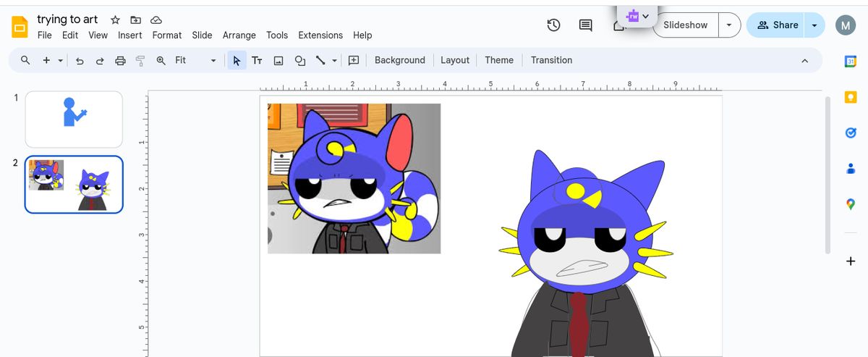This screenshot has width=868, height=357.
Task: Check the cloud document status icon
Action: tap(156, 20)
